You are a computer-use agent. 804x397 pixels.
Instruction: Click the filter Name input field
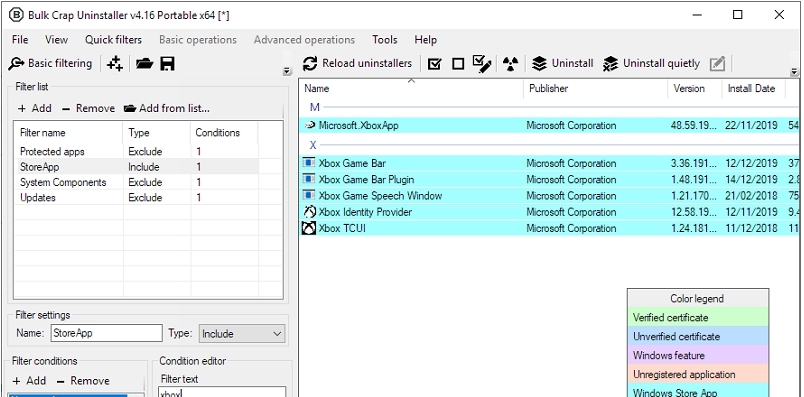click(107, 333)
